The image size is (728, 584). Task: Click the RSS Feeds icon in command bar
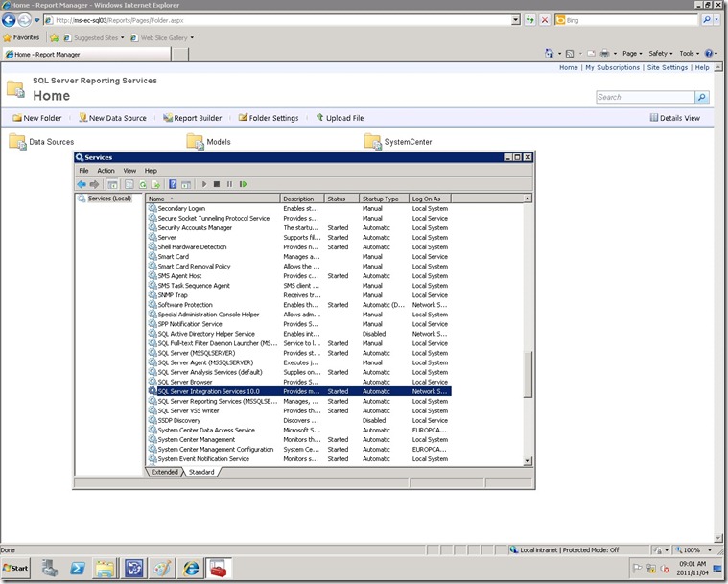click(570, 54)
